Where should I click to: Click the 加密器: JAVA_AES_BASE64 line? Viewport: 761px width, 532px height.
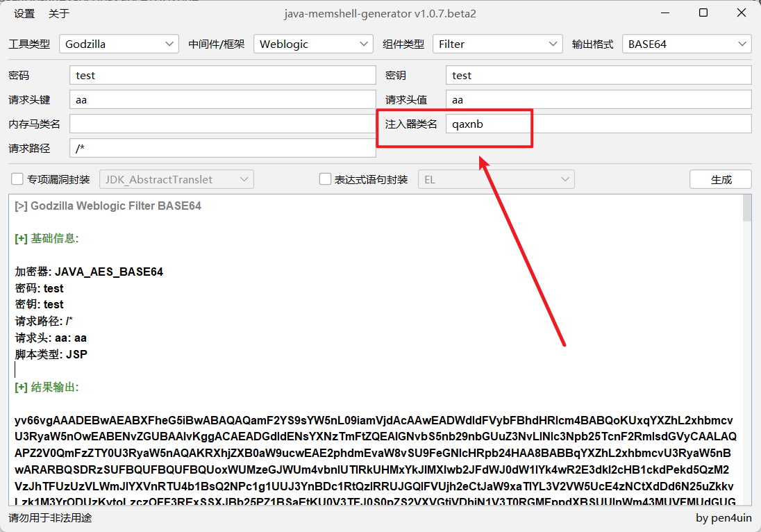pyautogui.click(x=89, y=272)
